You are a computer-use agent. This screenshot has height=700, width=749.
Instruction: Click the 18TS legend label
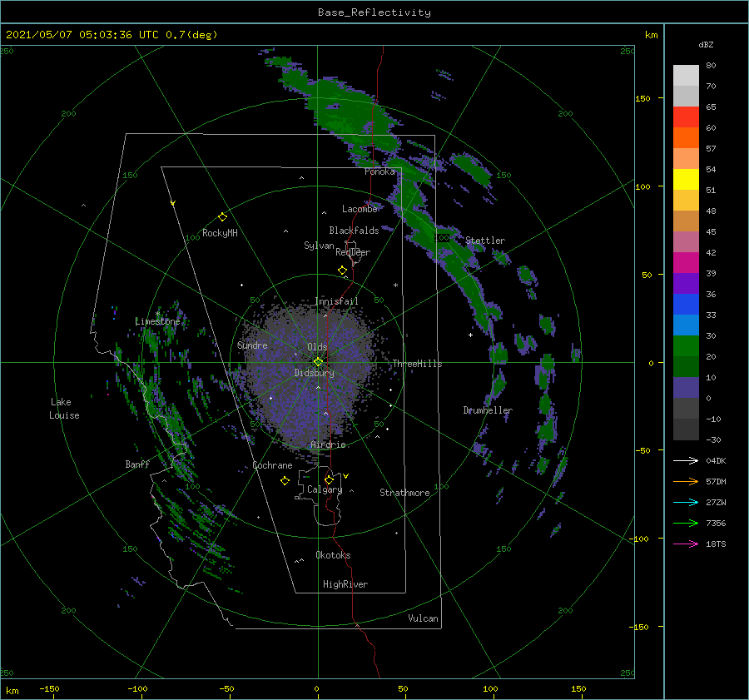click(x=716, y=544)
